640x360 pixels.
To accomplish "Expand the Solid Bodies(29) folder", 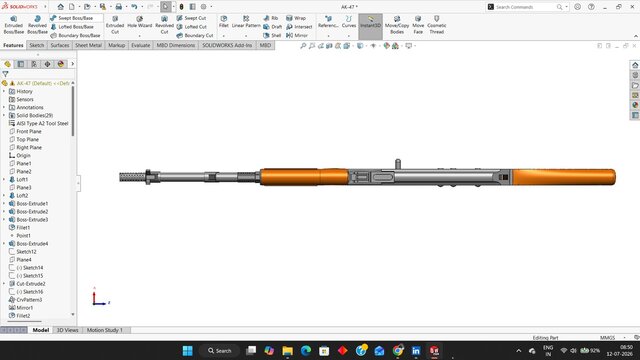I will (4, 116).
